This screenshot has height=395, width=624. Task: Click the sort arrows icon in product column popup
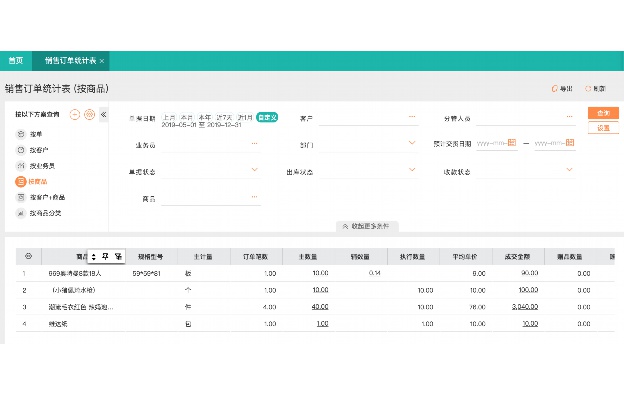pyautogui.click(x=94, y=257)
